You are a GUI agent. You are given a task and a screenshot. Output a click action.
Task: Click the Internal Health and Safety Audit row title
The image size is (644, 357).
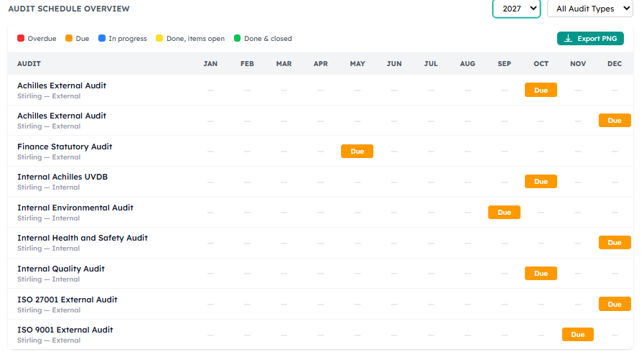(83, 238)
